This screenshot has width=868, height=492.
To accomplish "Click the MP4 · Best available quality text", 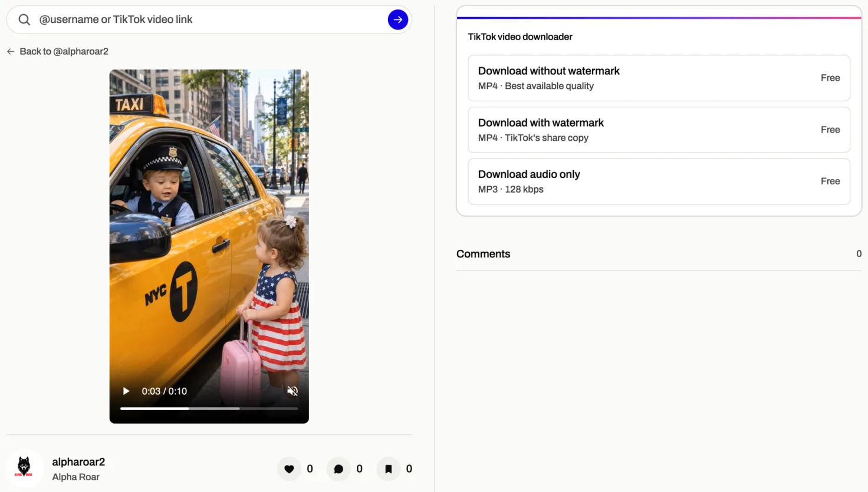I will click(535, 86).
